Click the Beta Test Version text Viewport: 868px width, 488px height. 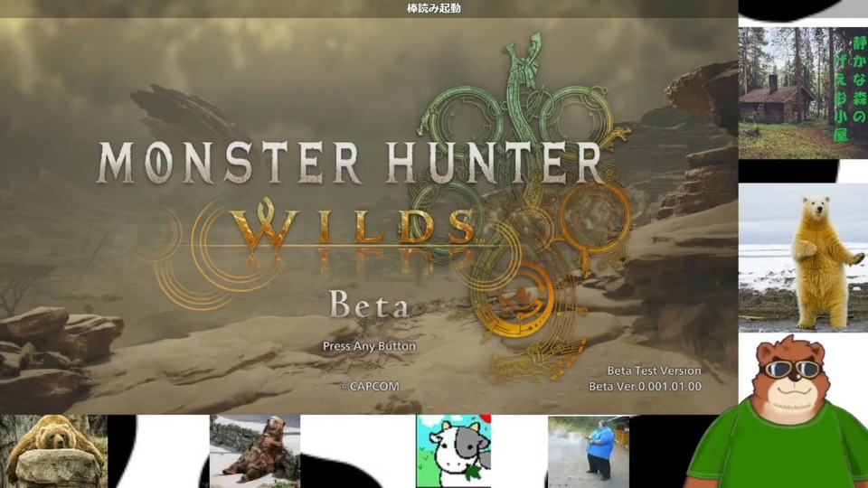point(654,371)
